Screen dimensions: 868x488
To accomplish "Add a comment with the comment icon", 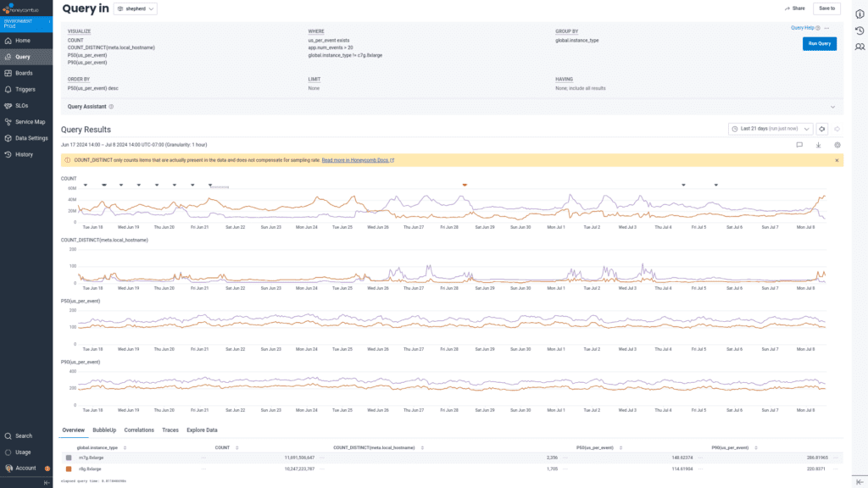I will click(798, 145).
